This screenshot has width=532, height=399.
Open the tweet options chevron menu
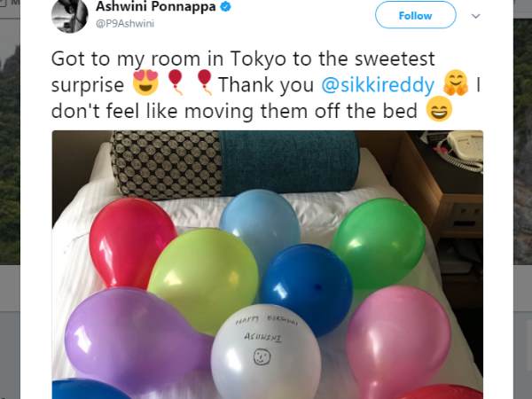(475, 16)
